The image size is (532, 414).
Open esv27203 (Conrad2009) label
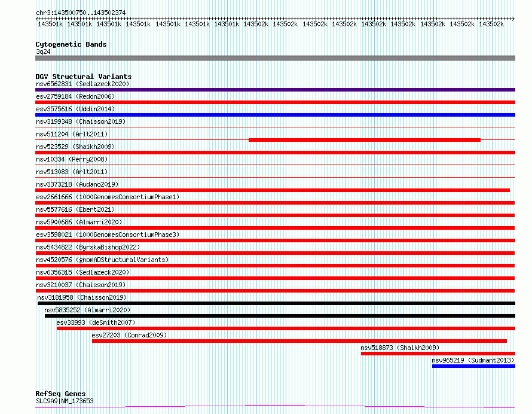point(129,335)
